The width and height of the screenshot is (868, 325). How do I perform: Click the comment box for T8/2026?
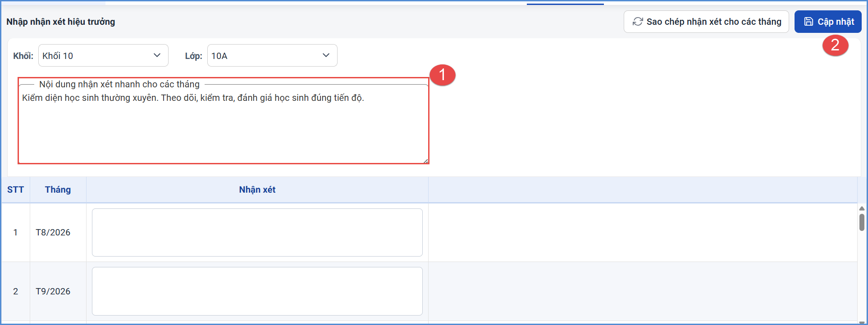pos(257,232)
